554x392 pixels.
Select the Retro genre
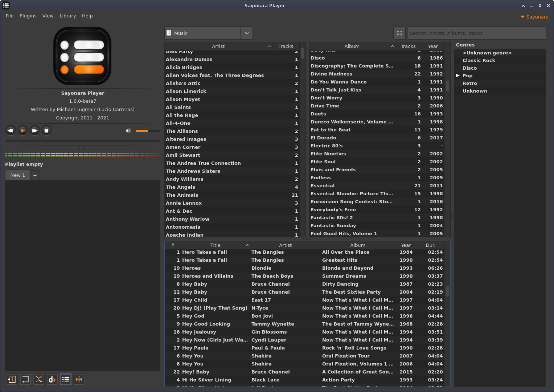coord(470,83)
